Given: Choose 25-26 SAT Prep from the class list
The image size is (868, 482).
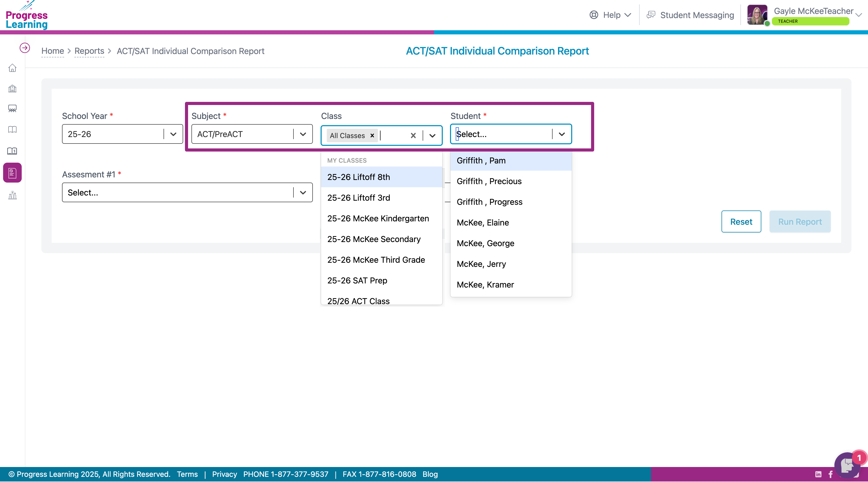Looking at the screenshot, I should [357, 280].
